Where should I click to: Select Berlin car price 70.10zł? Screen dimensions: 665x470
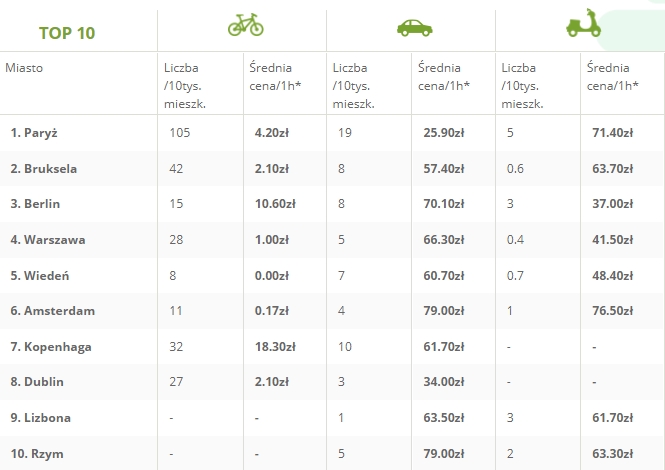click(x=445, y=204)
